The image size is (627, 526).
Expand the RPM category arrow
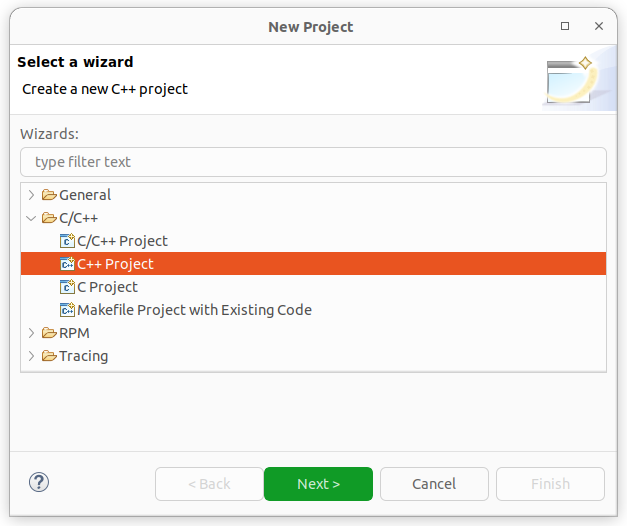point(32,333)
